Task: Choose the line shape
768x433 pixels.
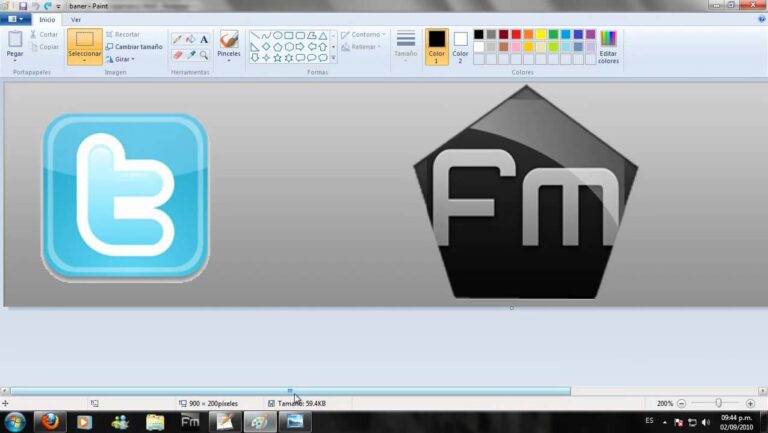Action: [255, 35]
